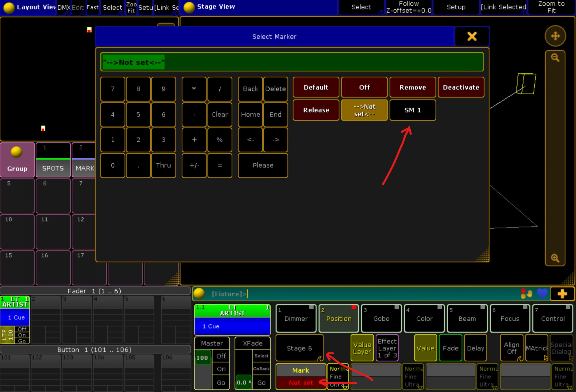Toggle the yellow Value button
The image size is (576, 392).
(425, 348)
